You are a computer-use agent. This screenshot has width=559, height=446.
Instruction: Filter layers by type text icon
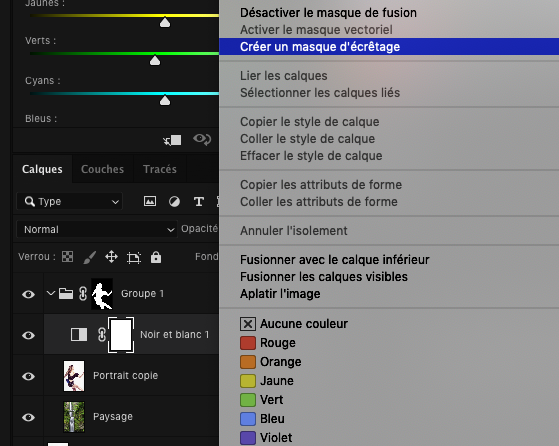(199, 202)
